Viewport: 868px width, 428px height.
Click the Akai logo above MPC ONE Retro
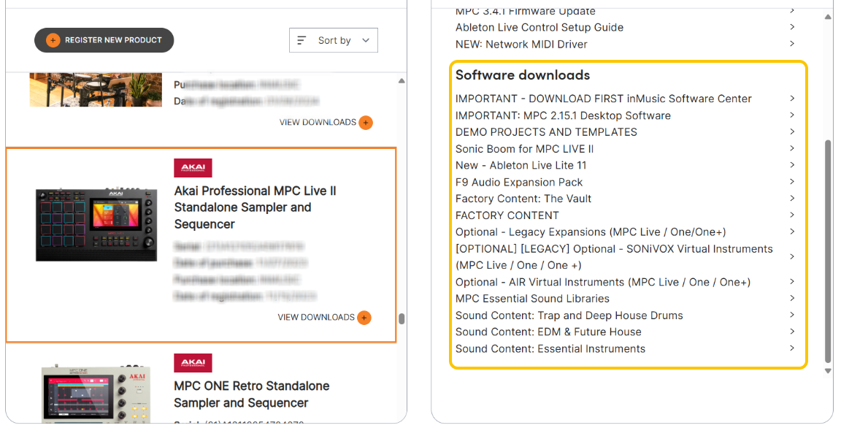coord(193,363)
